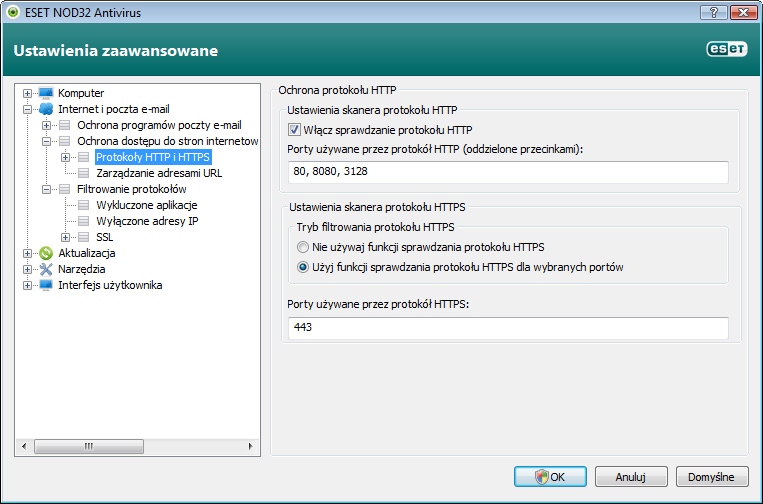Toggle Włącz sprawdzanie protokołu HTTP checkbox
This screenshot has height=504, width=763.
pyautogui.click(x=294, y=129)
